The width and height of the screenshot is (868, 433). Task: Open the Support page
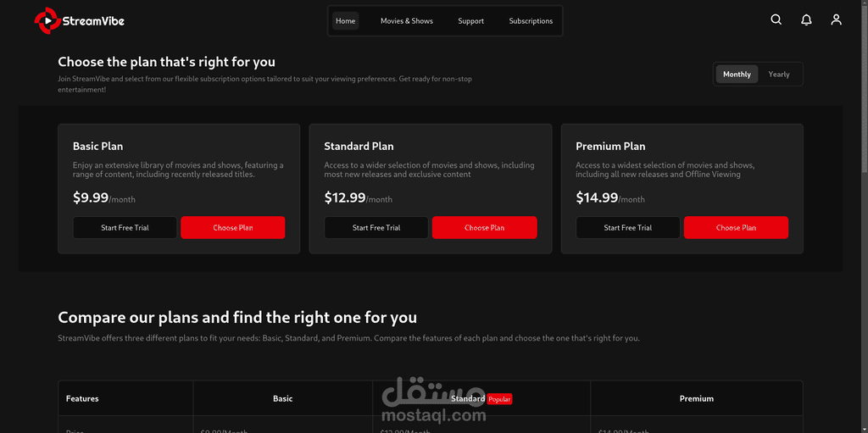click(x=471, y=21)
